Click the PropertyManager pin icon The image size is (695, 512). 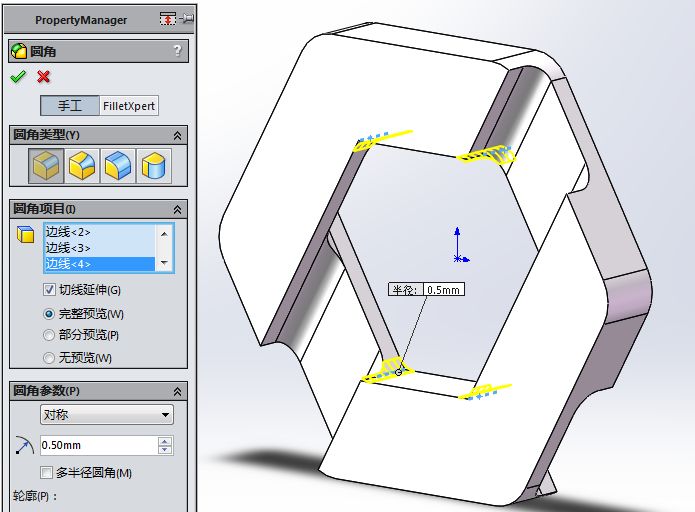pos(187,19)
